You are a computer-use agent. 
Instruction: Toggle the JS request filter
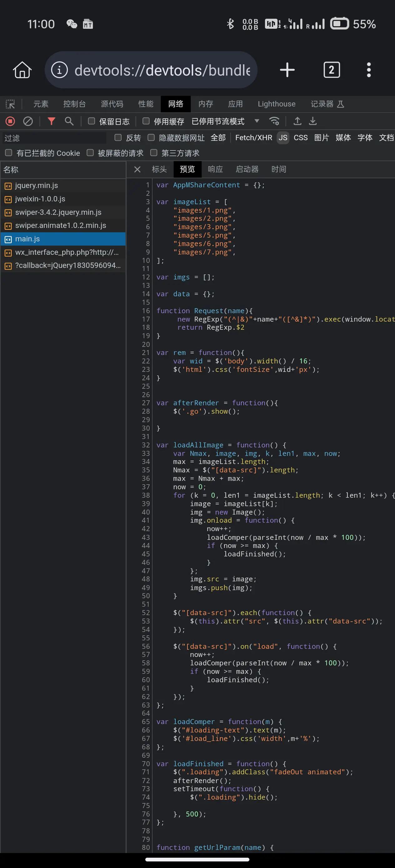[x=283, y=137]
